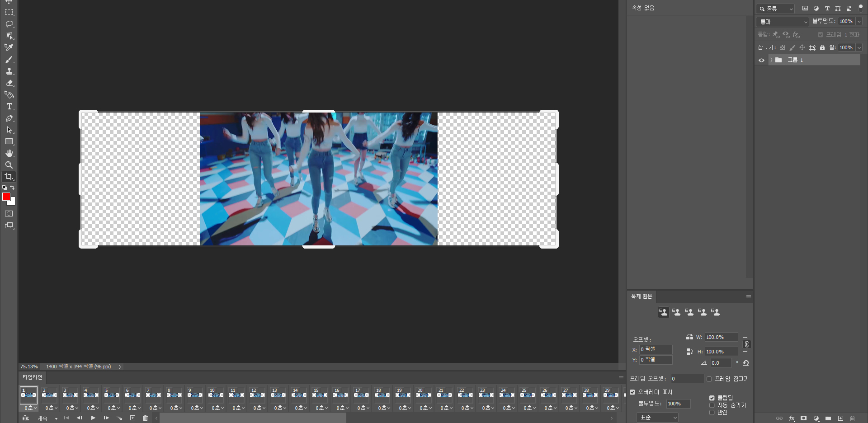Select the Pen tool
Image resolution: width=868 pixels, height=423 pixels.
coord(9,118)
